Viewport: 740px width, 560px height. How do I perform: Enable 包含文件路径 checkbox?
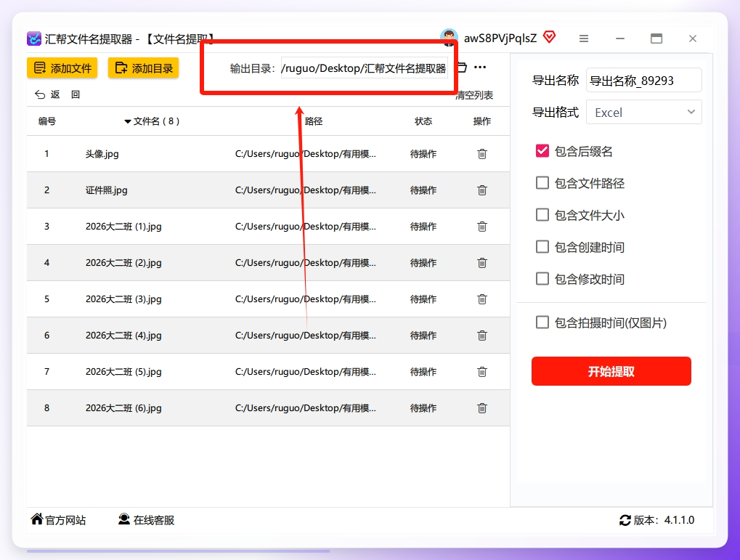click(x=542, y=183)
